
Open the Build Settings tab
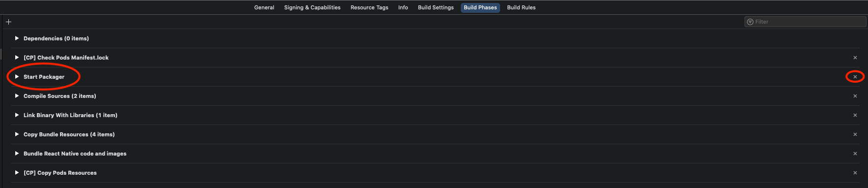coord(436,7)
